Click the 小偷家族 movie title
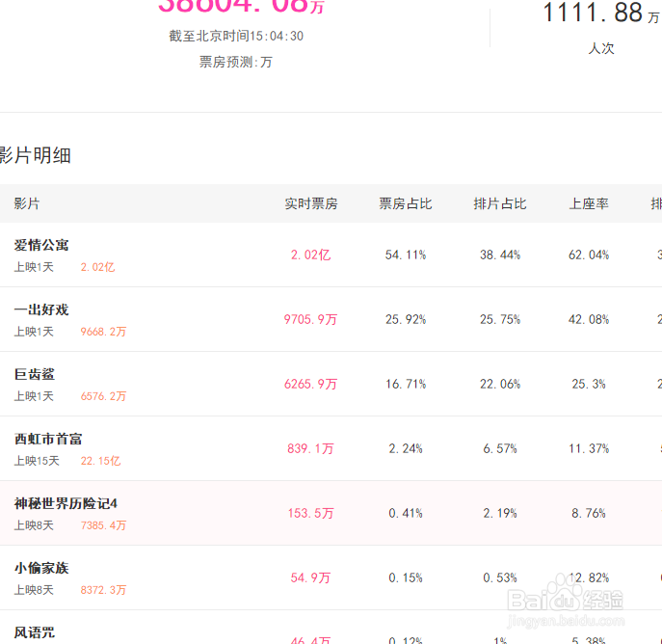Image resolution: width=662 pixels, height=644 pixels. 41,569
